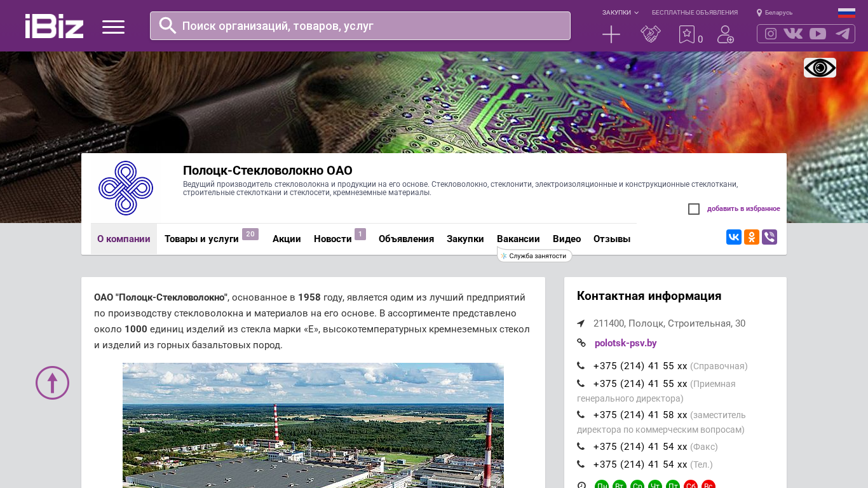The image size is (868, 488).
Task: Open the Instagram page icon
Action: point(771,34)
